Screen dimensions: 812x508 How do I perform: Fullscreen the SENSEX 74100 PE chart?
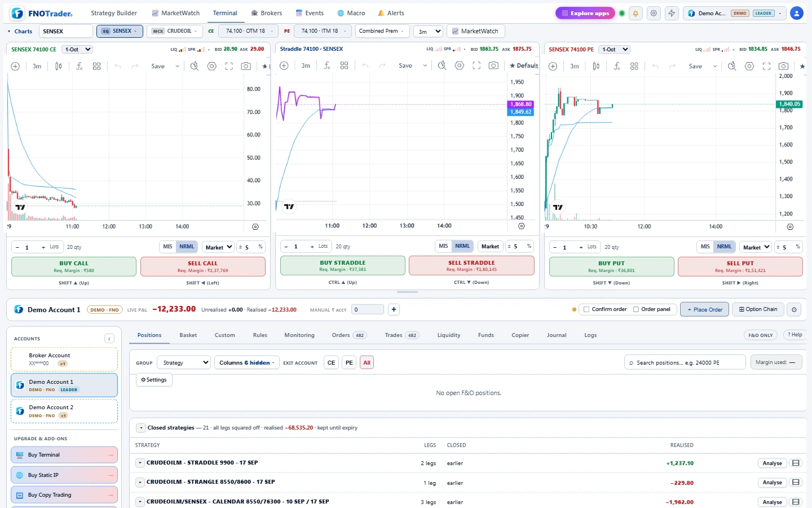coord(766,66)
